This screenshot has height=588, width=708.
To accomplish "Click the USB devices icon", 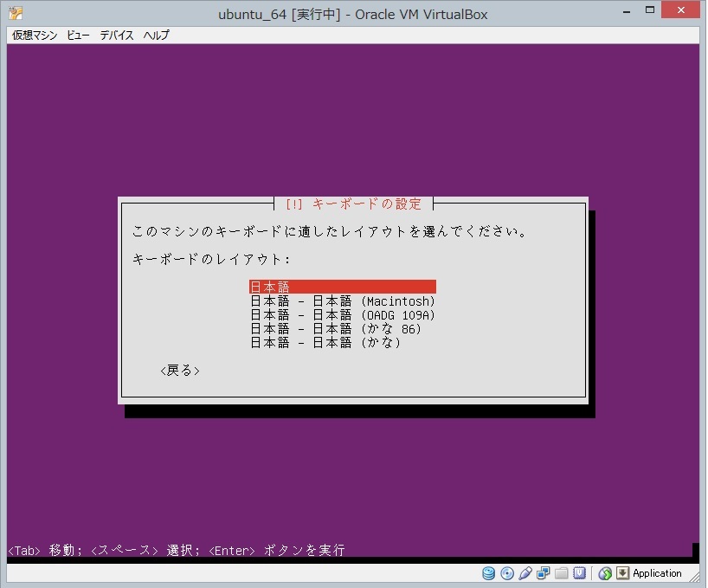I will [x=525, y=573].
